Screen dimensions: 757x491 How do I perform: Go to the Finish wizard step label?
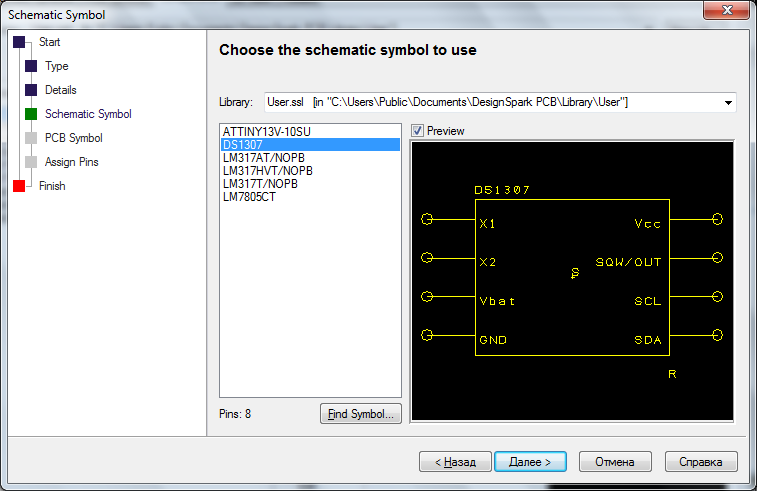click(52, 186)
